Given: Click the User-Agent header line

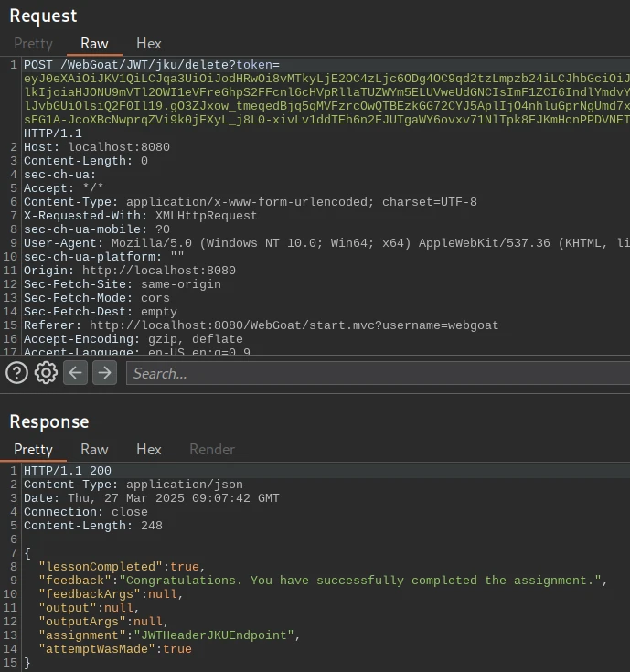Looking at the screenshot, I should [274, 243].
